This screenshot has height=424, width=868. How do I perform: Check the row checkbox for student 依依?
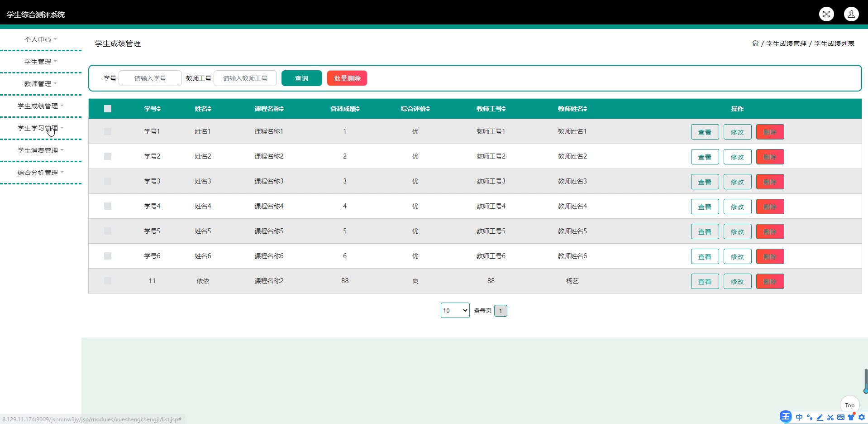pyautogui.click(x=108, y=281)
